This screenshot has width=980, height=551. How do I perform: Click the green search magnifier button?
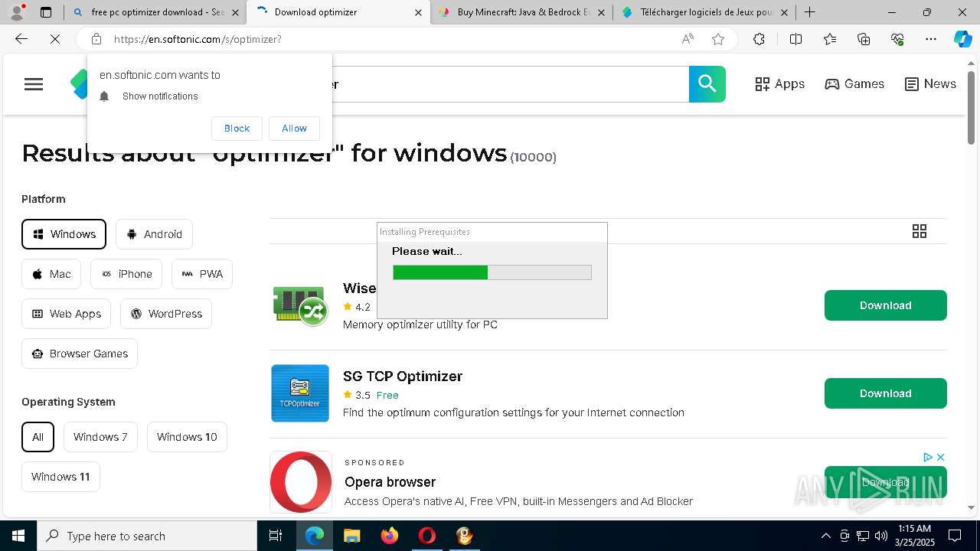(x=707, y=84)
